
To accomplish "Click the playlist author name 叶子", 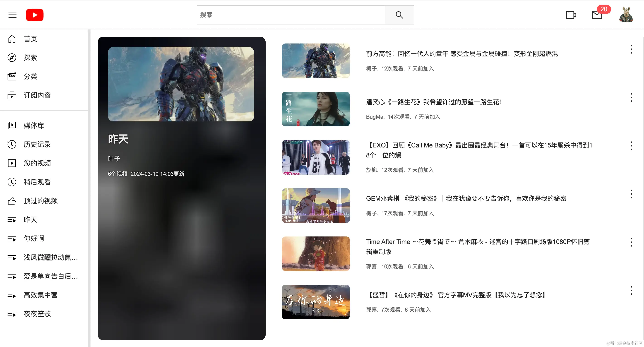I will pyautogui.click(x=114, y=159).
